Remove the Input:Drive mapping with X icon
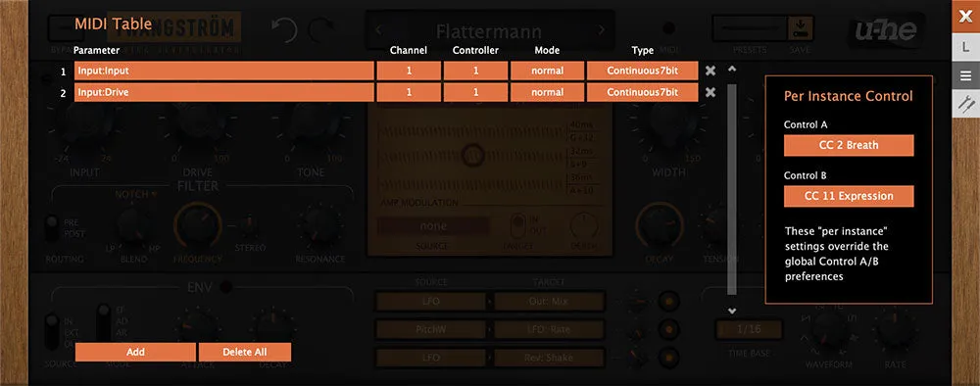 click(710, 92)
